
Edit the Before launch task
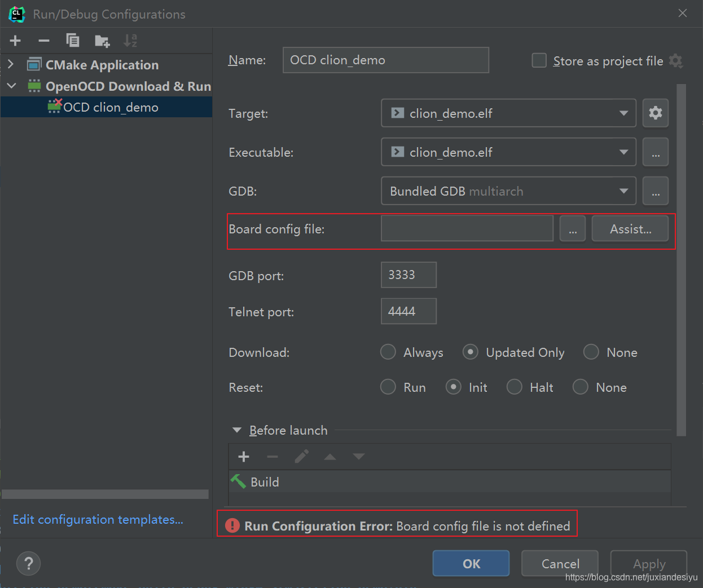coord(302,457)
